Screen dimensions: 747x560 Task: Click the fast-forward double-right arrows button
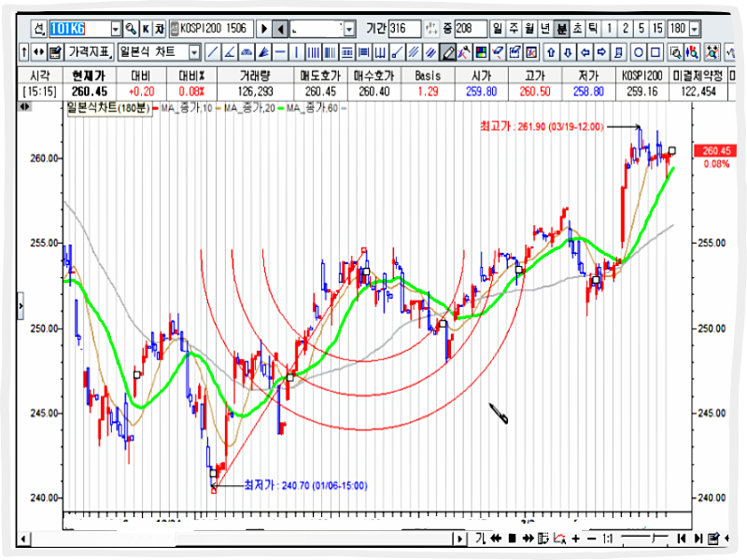click(x=528, y=539)
